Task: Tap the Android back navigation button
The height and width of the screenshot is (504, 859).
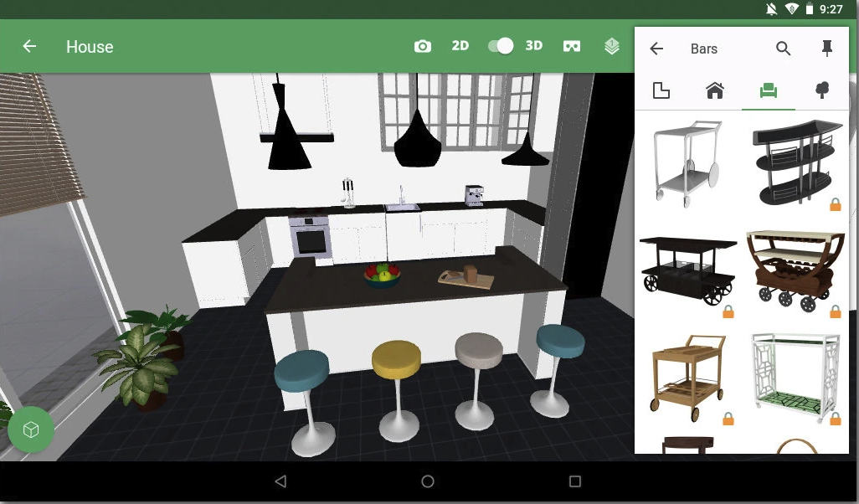Action: pos(280,481)
